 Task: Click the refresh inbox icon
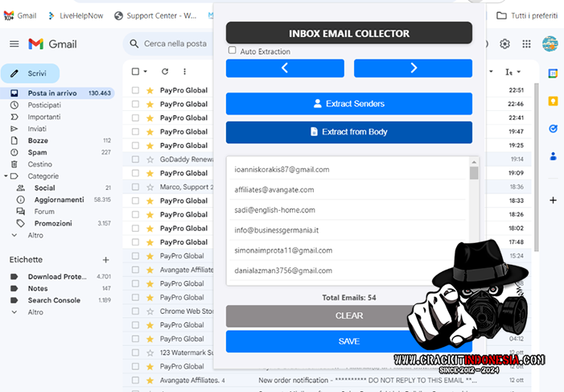(x=165, y=72)
